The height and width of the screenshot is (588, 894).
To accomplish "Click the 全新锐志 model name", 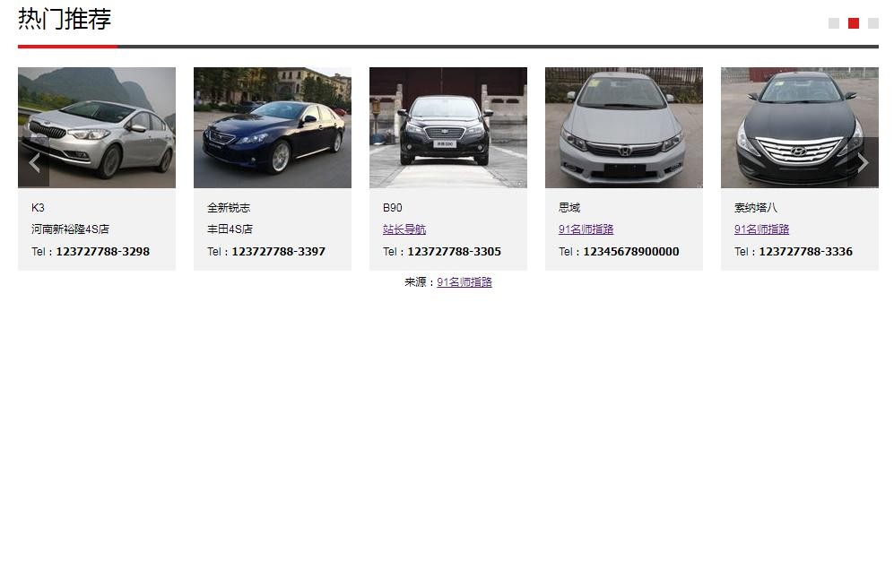I will coord(229,207).
